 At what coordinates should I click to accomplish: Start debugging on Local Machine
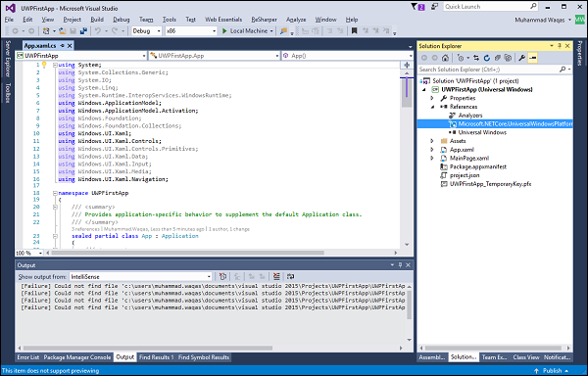point(248,31)
